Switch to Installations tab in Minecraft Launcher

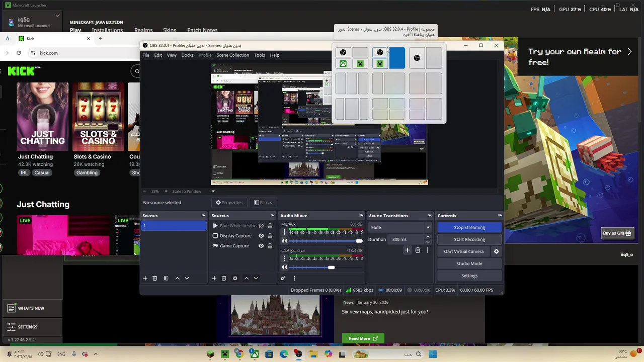click(107, 30)
